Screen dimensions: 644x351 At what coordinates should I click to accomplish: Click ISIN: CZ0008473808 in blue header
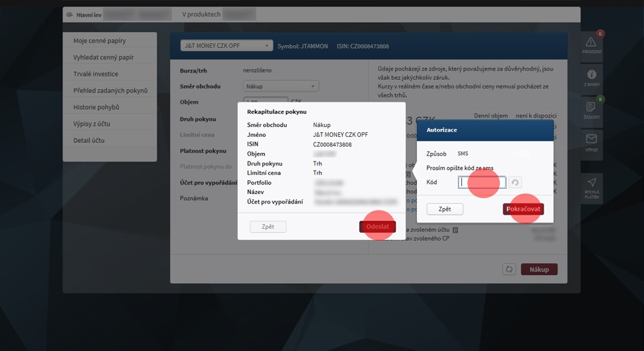click(x=362, y=46)
